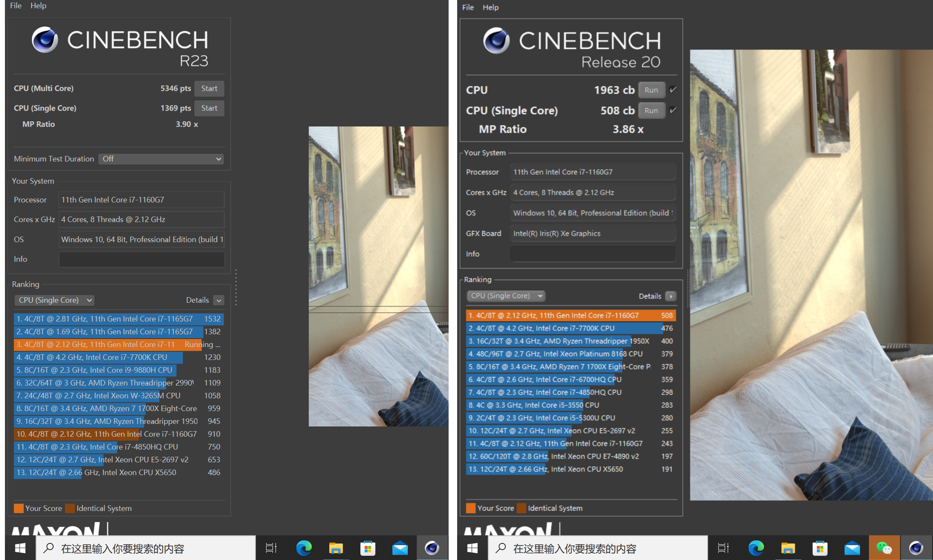Screen dimensions: 933x560
Task: Select R20 ranking row Xeon E7-4890 v2
Action: pos(571,456)
